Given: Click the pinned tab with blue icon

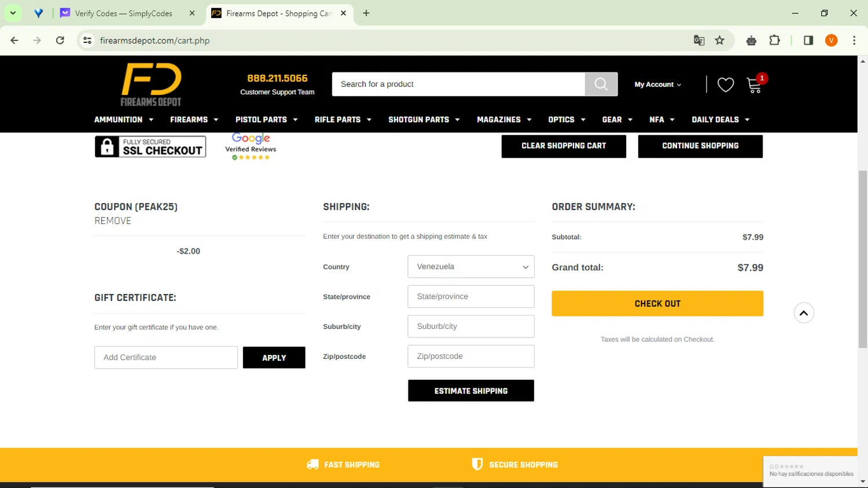Looking at the screenshot, I should click(38, 13).
